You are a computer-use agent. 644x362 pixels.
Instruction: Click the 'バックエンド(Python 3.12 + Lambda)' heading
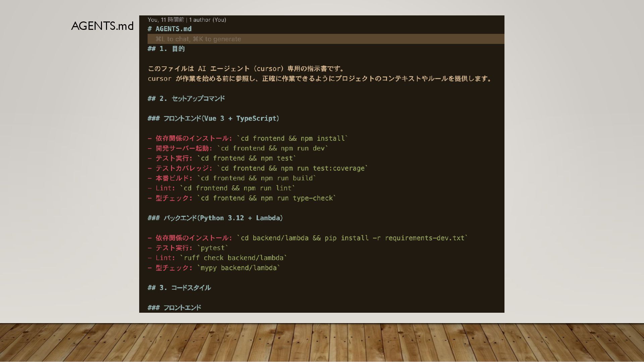coord(215,218)
